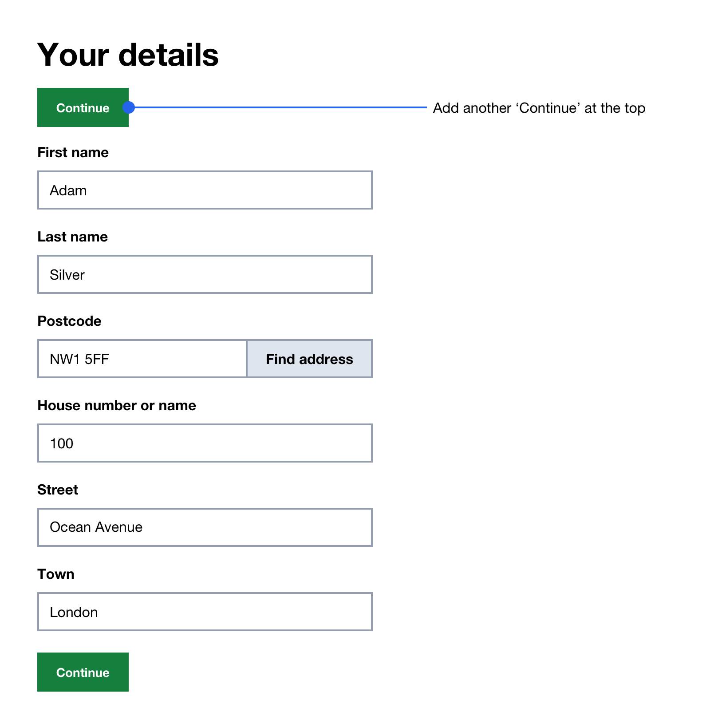Click the Town label
Screen dimensions: 710x728
tap(56, 574)
